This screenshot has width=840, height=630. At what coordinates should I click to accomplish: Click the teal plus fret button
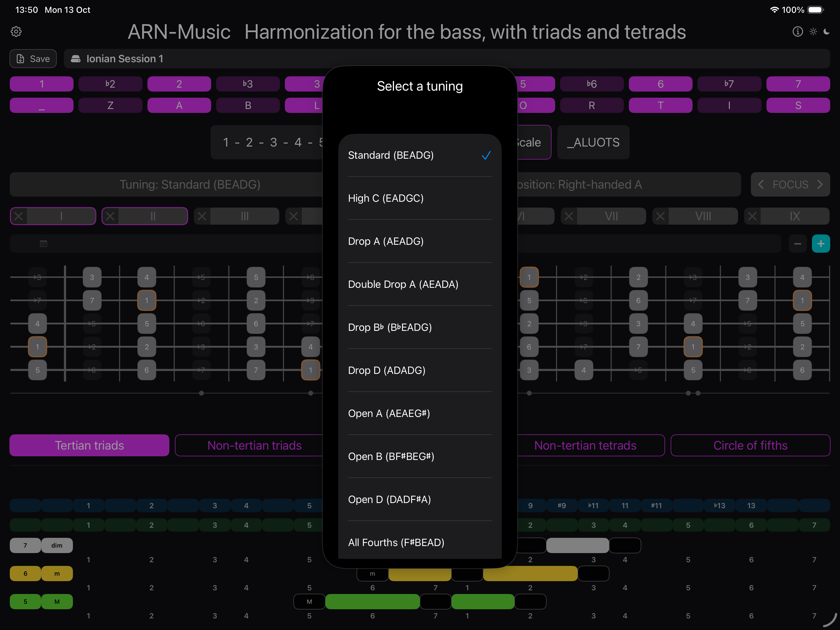[821, 243]
